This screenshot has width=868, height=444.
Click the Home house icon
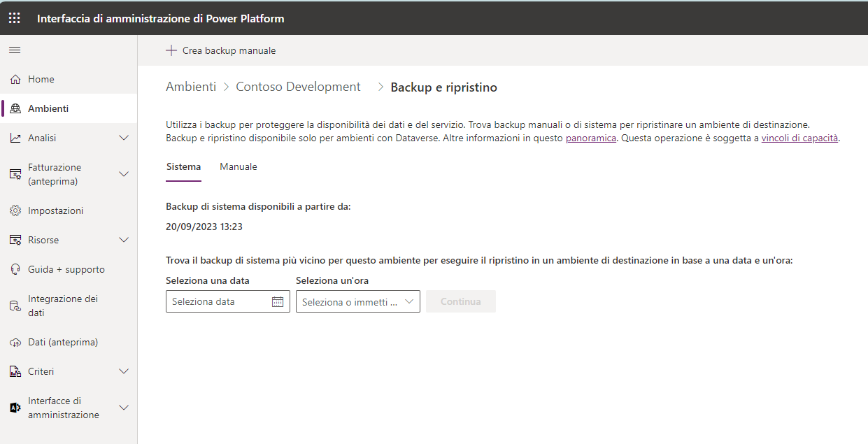pyautogui.click(x=15, y=80)
